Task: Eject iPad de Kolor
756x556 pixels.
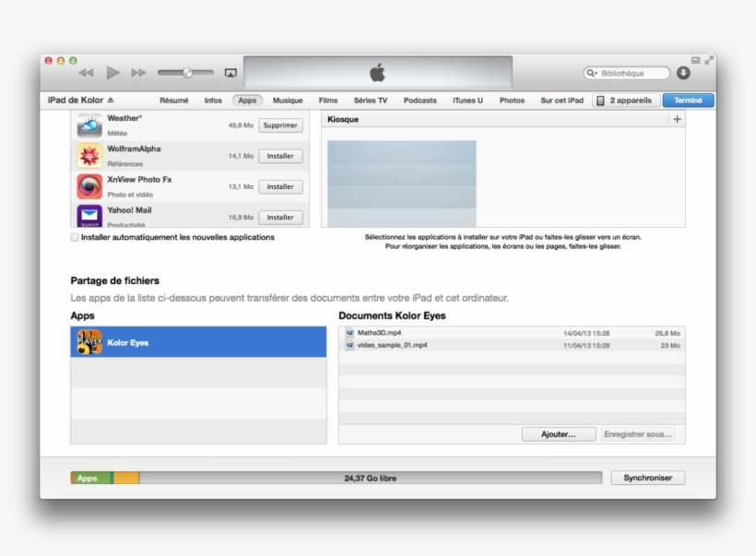Action: coord(111,100)
